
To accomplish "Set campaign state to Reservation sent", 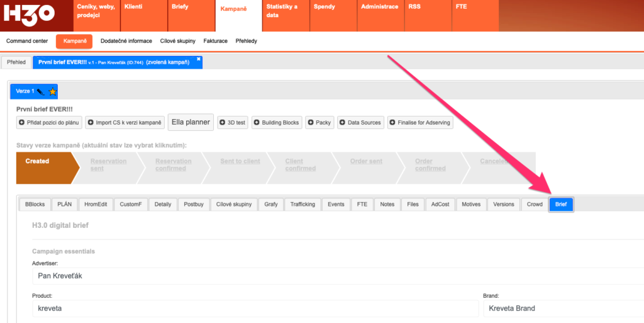I will click(x=108, y=165).
